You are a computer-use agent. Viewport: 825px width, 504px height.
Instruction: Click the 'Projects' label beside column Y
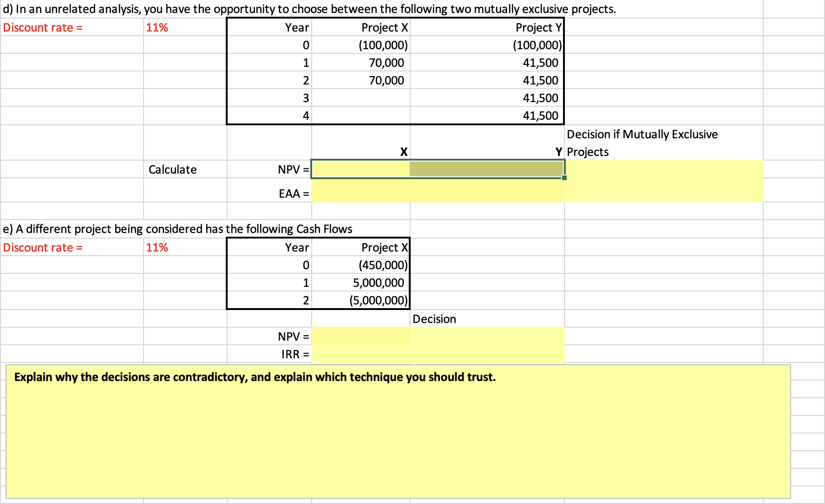click(588, 152)
